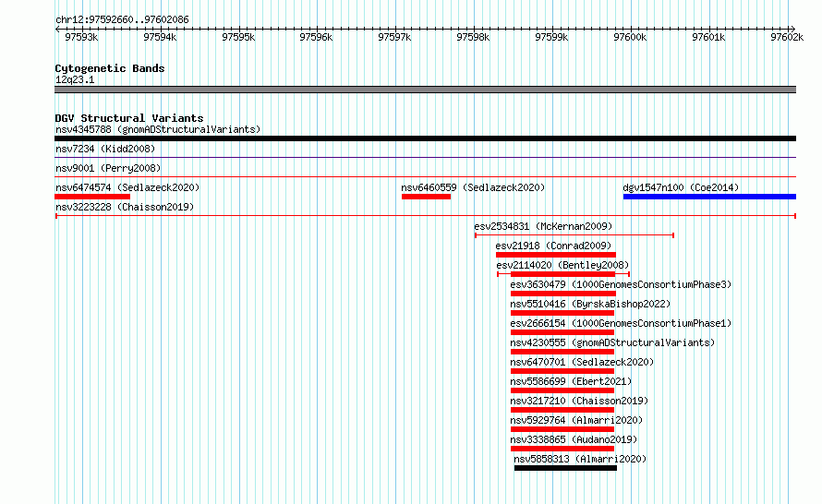The width and height of the screenshot is (822, 504).
Task: Click the Cytogenetic Bands track title
Action: tap(110, 68)
